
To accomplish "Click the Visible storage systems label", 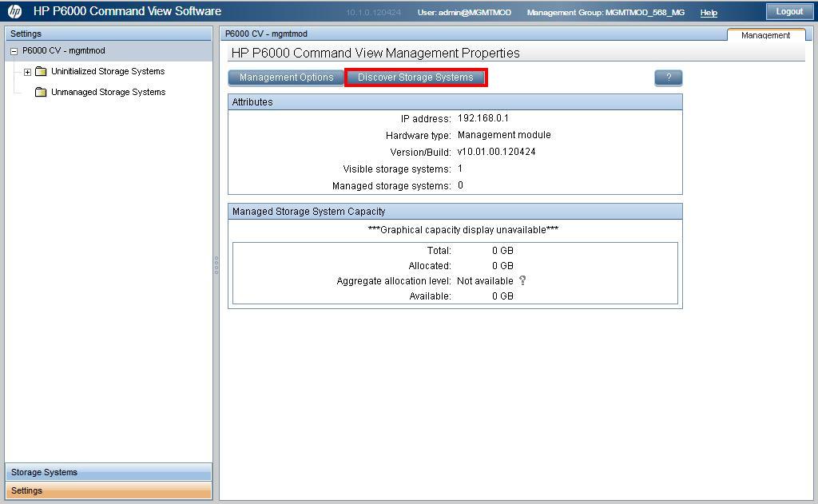I will coord(397,169).
